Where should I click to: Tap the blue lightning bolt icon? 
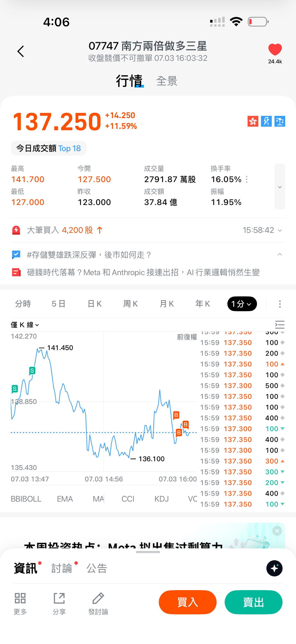(x=266, y=121)
